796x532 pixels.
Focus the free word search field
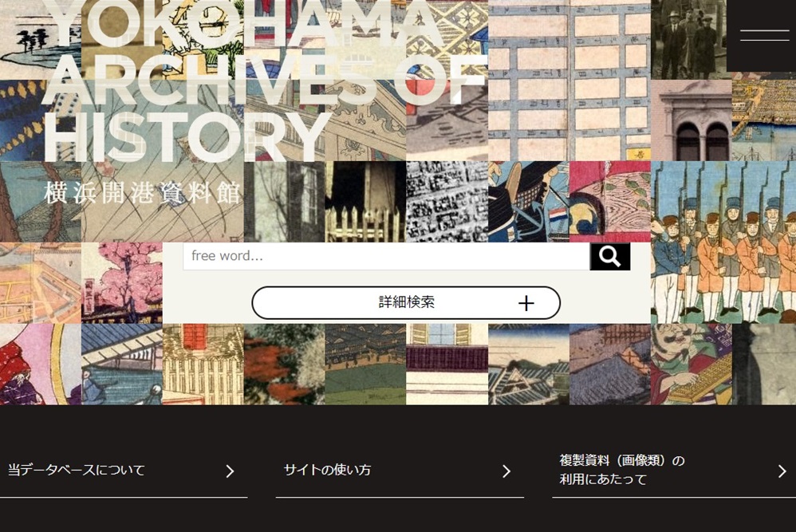coord(386,256)
